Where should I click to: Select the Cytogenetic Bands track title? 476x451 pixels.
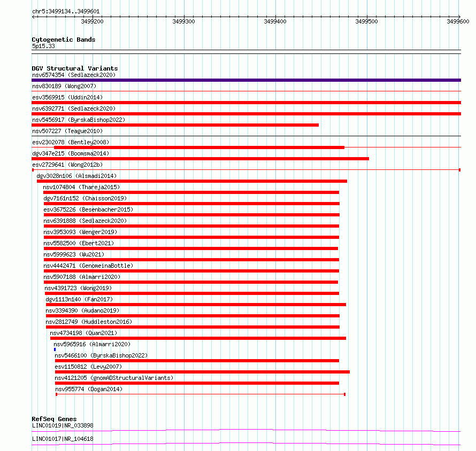click(x=64, y=40)
